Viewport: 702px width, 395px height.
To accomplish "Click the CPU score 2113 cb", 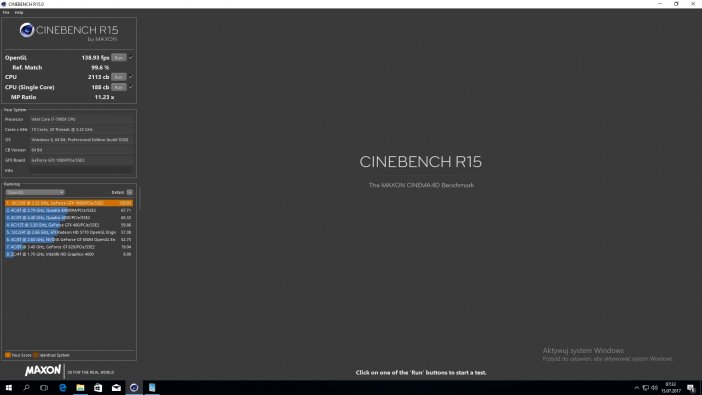I will [98, 77].
